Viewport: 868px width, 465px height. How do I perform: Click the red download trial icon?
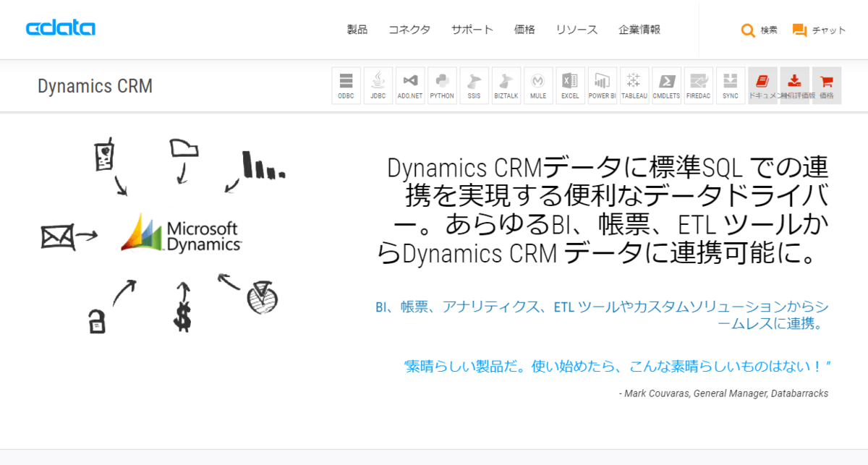794,85
